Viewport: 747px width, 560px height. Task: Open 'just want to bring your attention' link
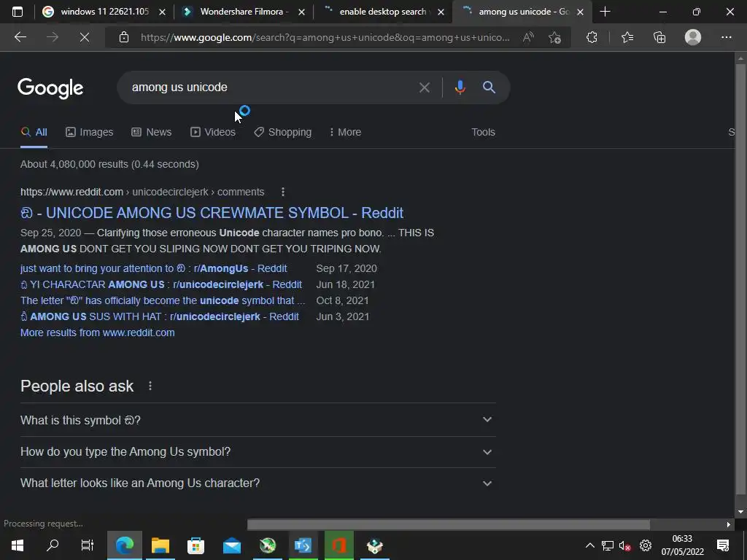[x=153, y=268]
